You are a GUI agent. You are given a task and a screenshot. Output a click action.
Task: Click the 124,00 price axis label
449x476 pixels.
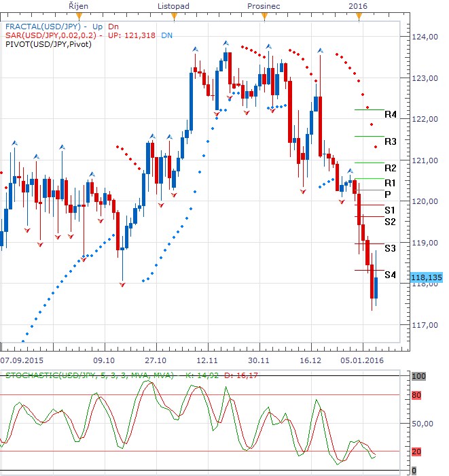pos(425,37)
